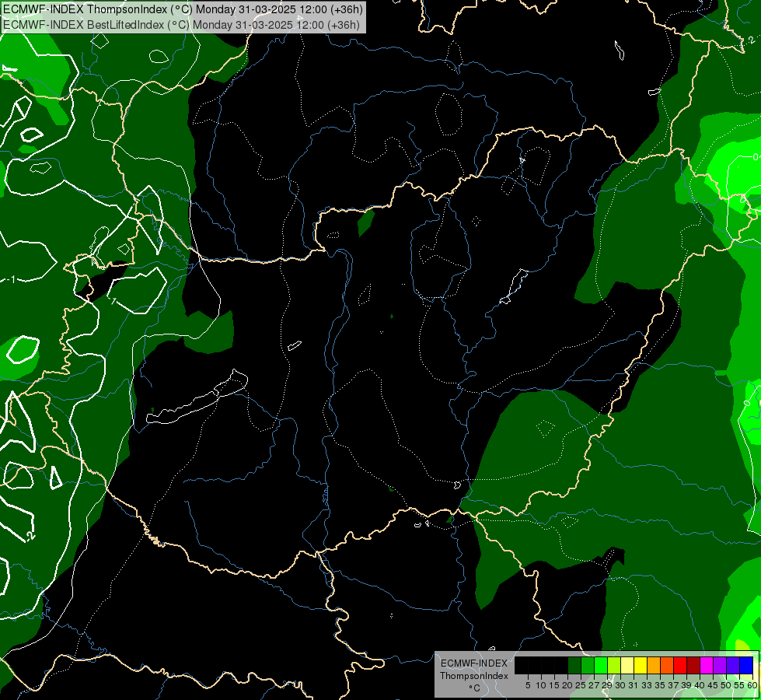
Task: Click the legend tick label 50
Action: point(726,685)
